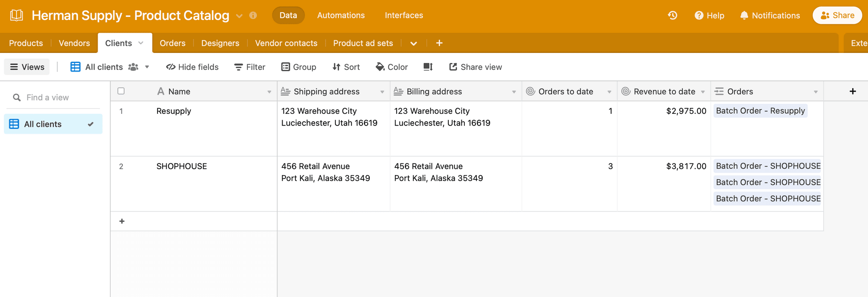Open the Hide fields menu
The height and width of the screenshot is (297, 868).
pos(192,67)
